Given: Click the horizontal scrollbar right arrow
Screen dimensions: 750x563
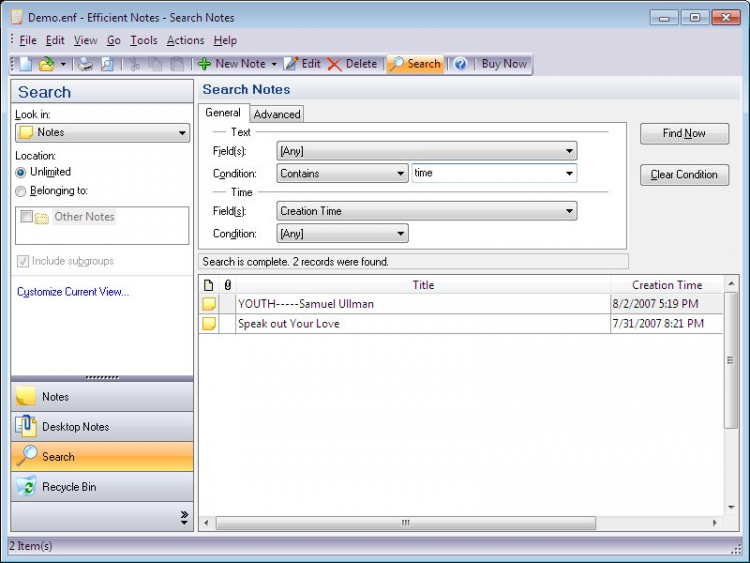Looking at the screenshot, I should (714, 523).
